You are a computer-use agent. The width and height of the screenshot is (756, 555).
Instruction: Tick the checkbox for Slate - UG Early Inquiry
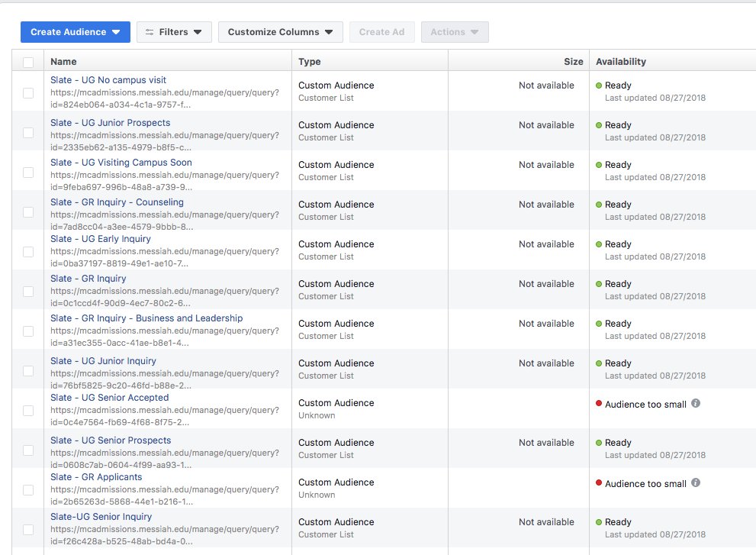[28, 251]
